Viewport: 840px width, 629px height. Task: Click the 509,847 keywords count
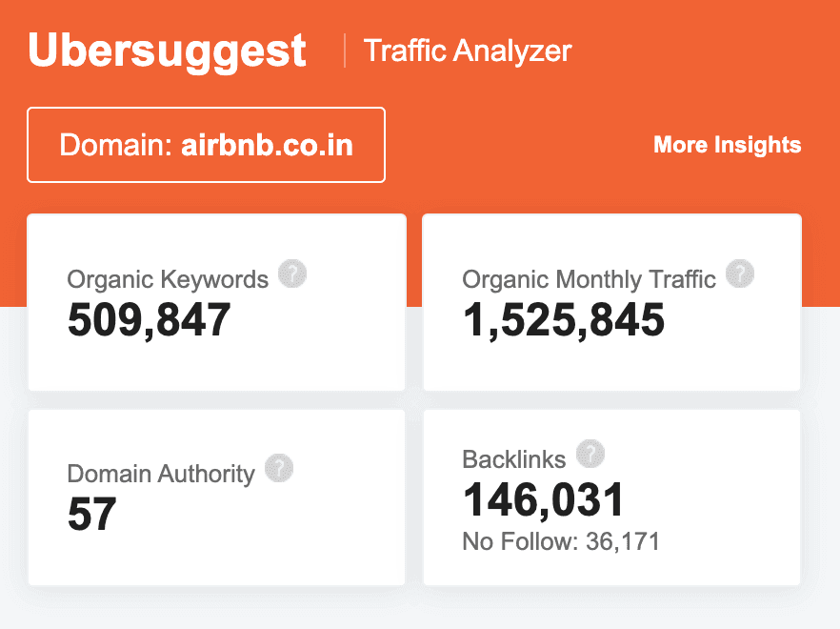pyautogui.click(x=150, y=321)
